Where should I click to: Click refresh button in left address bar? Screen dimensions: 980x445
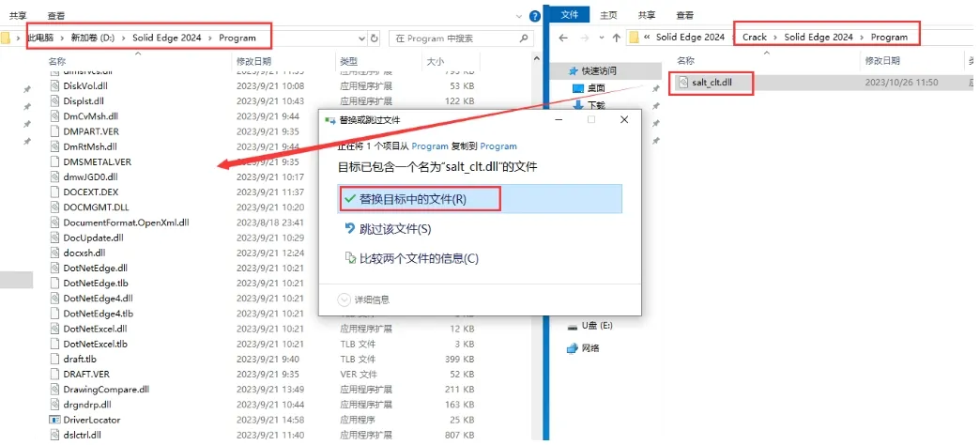(374, 38)
